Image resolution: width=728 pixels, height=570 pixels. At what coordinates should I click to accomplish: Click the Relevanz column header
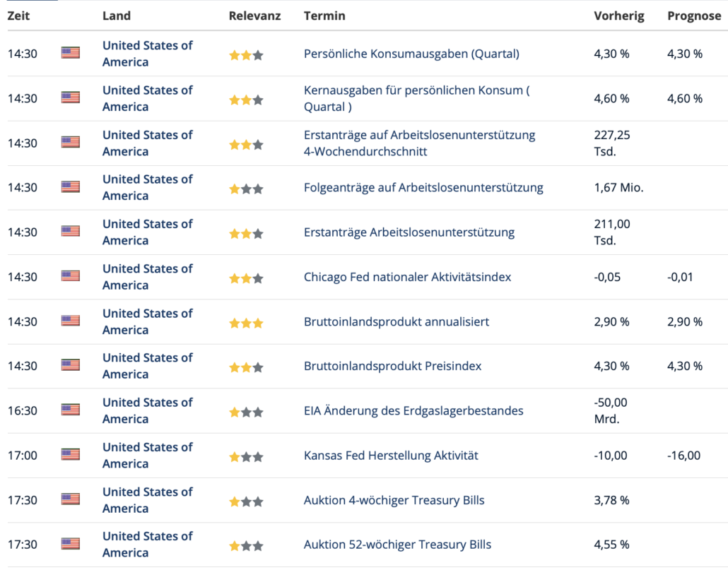[x=254, y=16]
